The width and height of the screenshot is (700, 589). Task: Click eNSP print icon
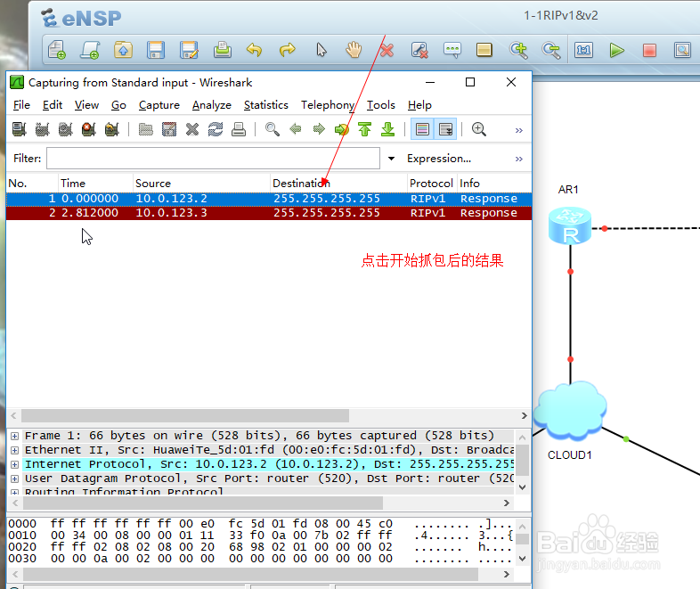click(x=222, y=50)
